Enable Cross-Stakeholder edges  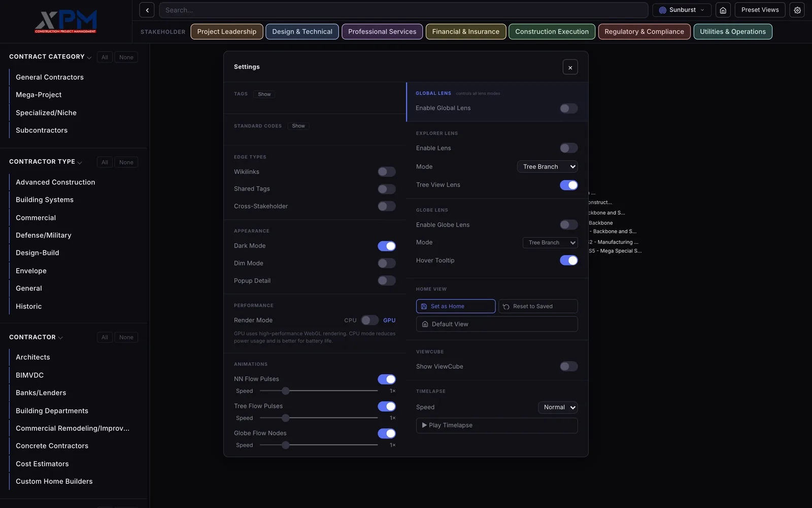pos(386,206)
